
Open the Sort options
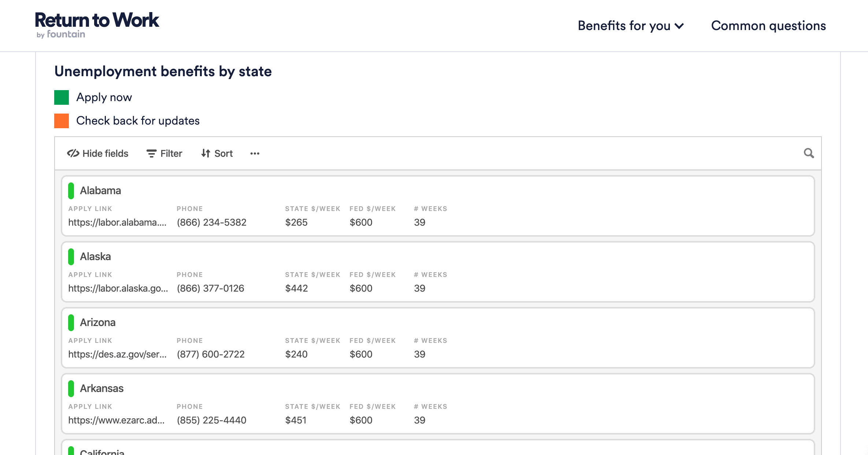223,153
